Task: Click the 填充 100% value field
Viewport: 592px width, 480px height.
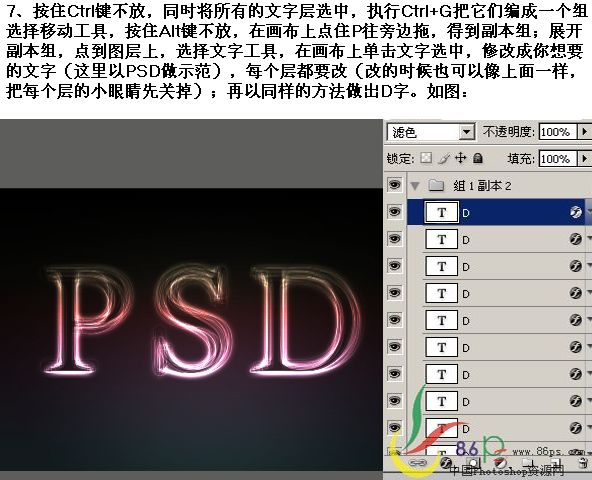Action: click(x=558, y=158)
